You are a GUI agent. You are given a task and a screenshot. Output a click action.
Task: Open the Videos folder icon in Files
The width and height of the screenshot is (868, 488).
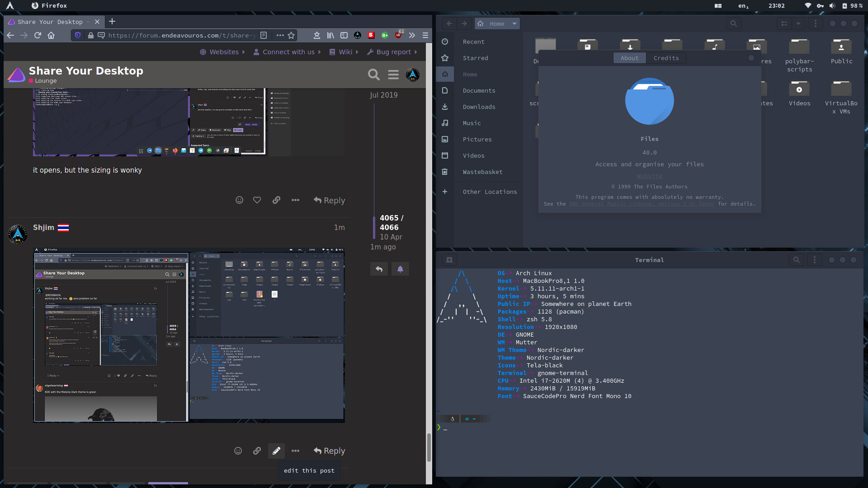coord(799,88)
